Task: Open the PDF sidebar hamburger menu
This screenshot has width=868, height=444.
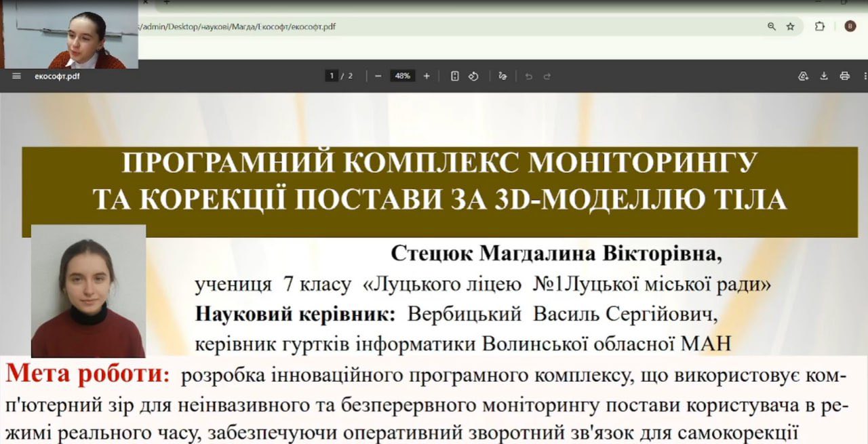Action: 16,76
